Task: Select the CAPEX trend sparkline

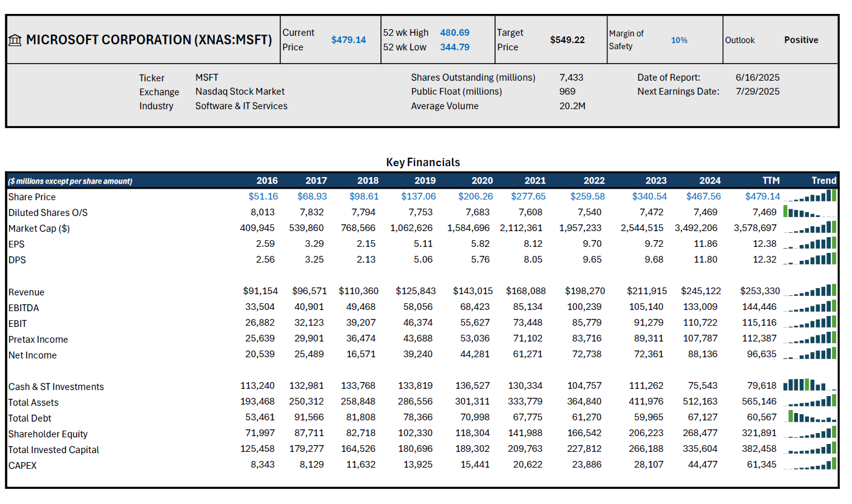Action: click(x=810, y=464)
